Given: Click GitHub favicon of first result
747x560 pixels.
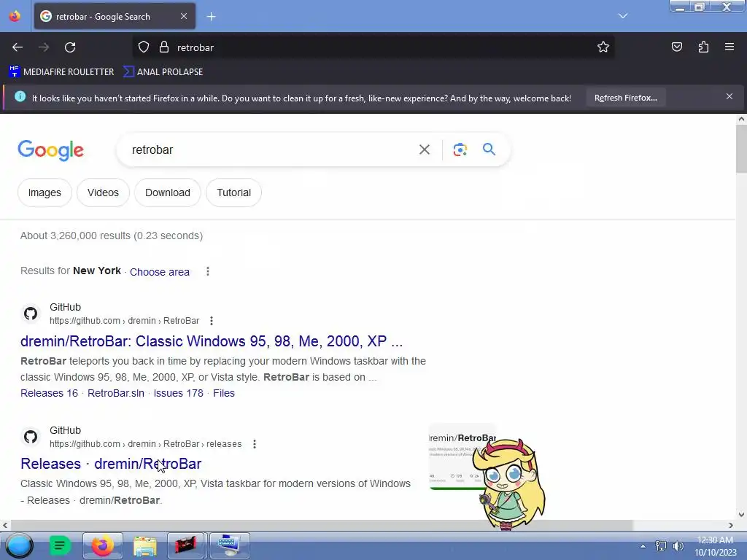Looking at the screenshot, I should 31,314.
